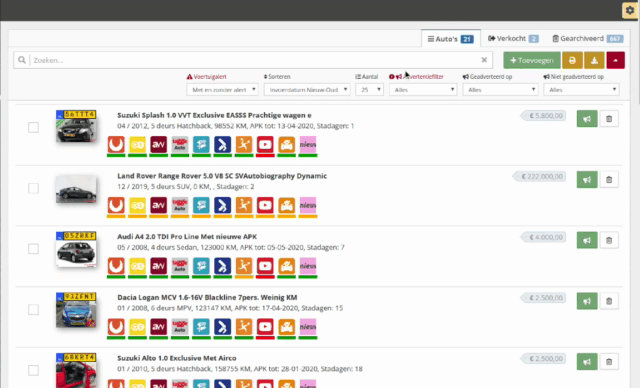
Task: Click the Suzuki Splash car thumbnail
Action: [76, 126]
